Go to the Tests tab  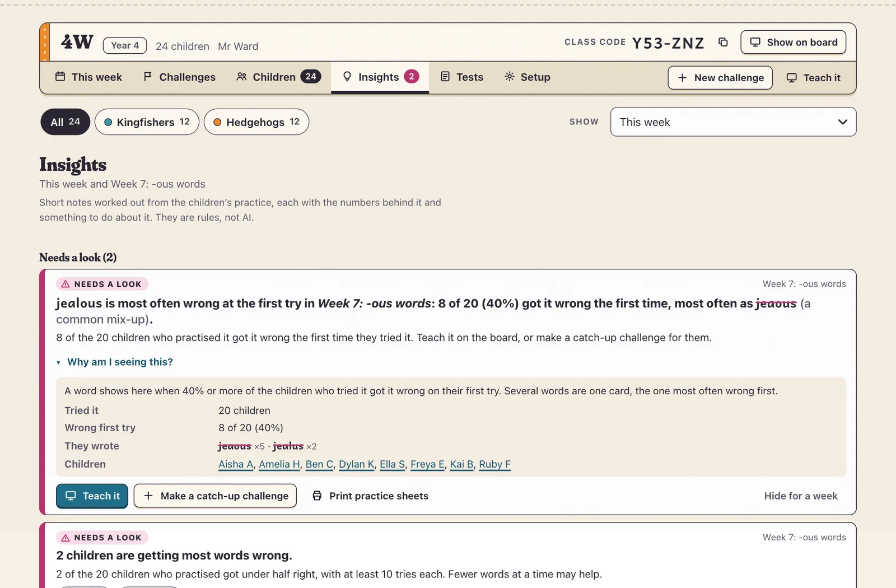[x=462, y=77]
